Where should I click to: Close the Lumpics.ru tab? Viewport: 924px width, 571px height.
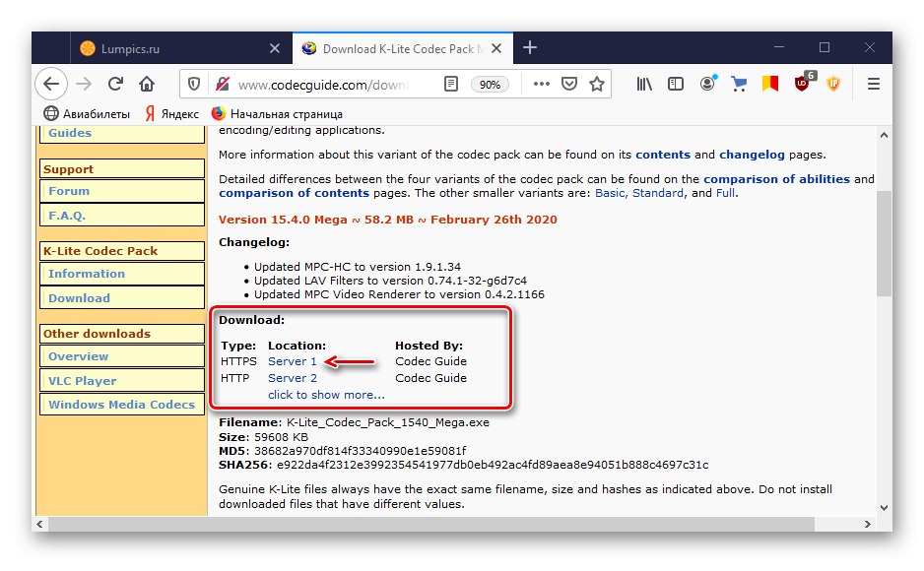(x=275, y=48)
